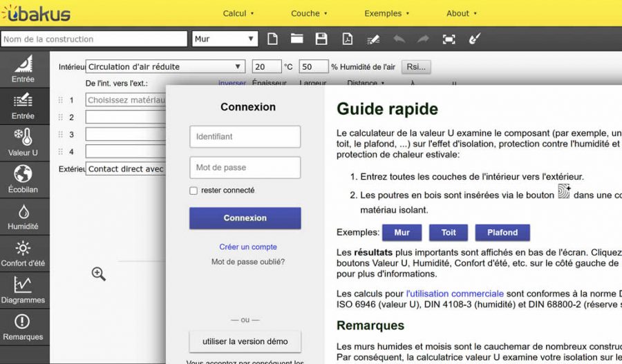Screen dimensions: 622x364
Task: Click the Identifiant input field
Action: coord(245,137)
